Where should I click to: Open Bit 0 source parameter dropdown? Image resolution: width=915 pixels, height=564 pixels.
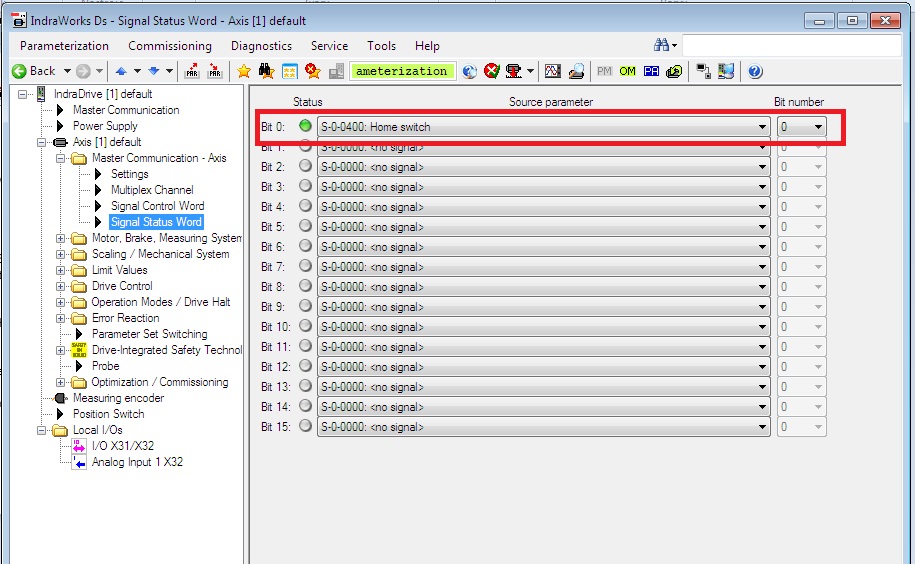tap(763, 127)
